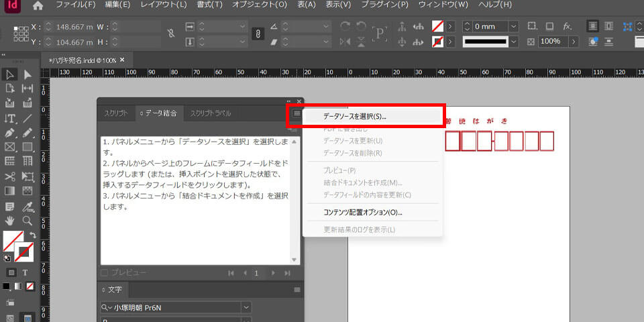The width and height of the screenshot is (644, 322).
Task: Click the fill color swatch in toolbox
Action: pyautogui.click(x=12, y=241)
